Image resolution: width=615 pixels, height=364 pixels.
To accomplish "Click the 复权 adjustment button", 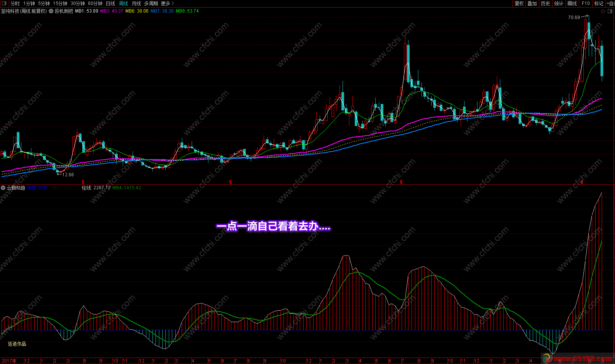I will point(519,3).
